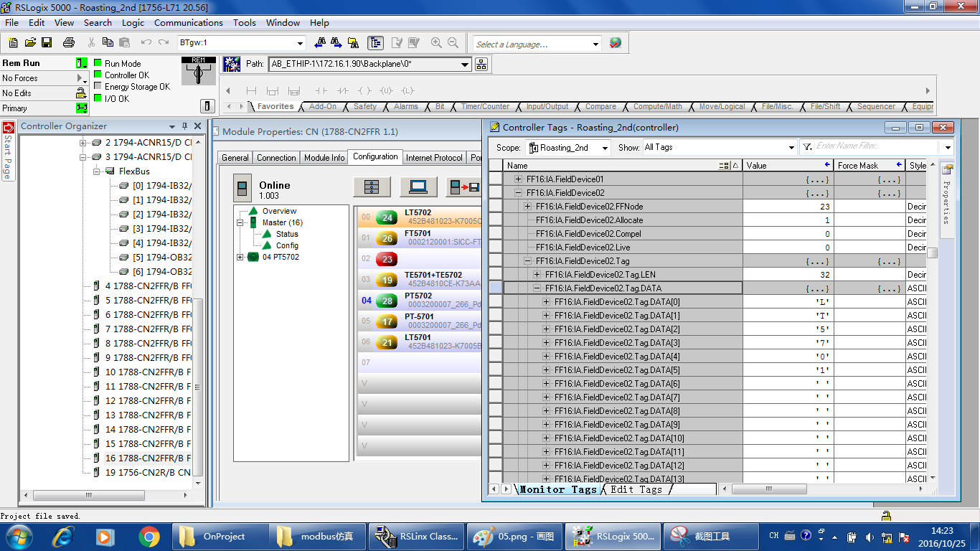Open the Select a Language dropdown

(595, 44)
